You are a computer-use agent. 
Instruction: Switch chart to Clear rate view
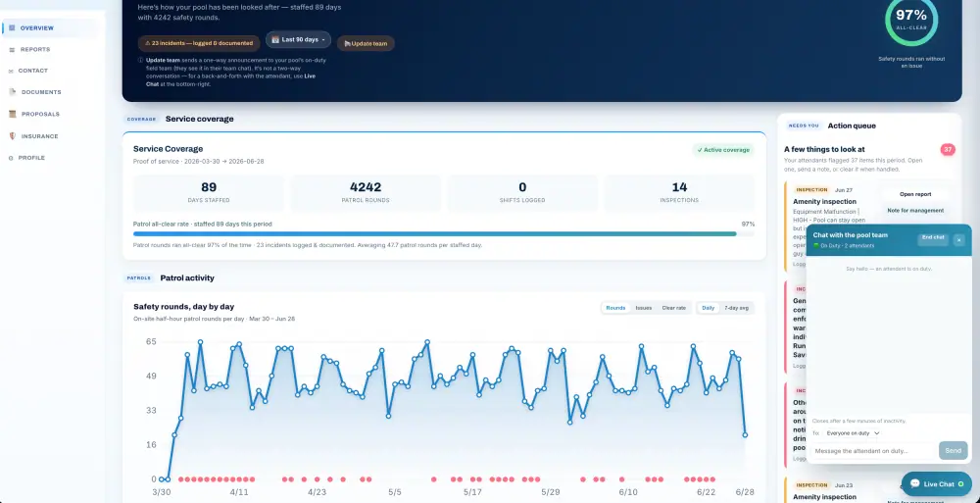point(674,308)
